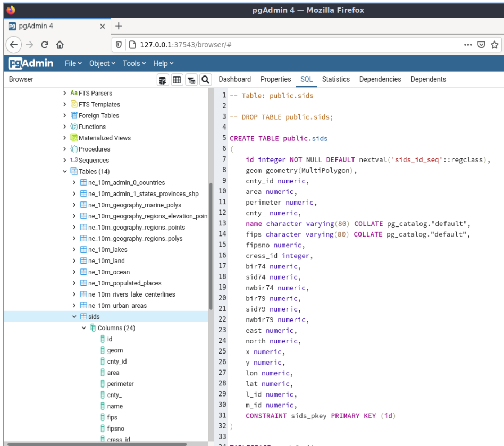Click the geom column icon

[103, 350]
